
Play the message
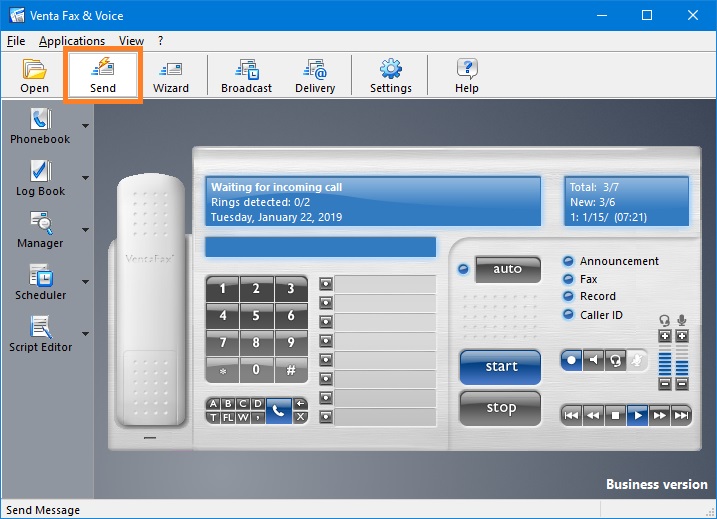(637, 415)
